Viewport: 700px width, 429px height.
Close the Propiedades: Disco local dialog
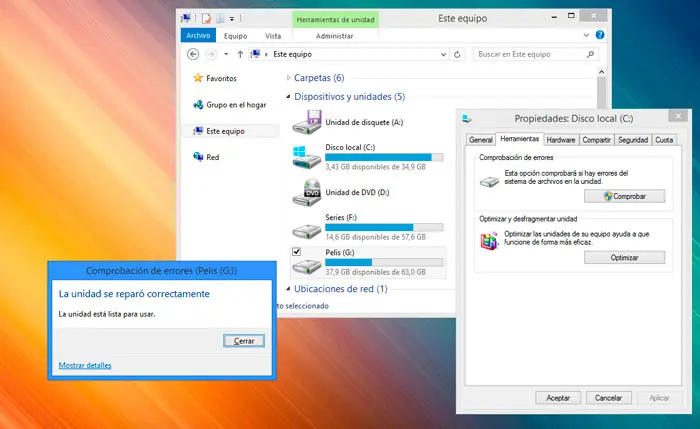(x=678, y=116)
